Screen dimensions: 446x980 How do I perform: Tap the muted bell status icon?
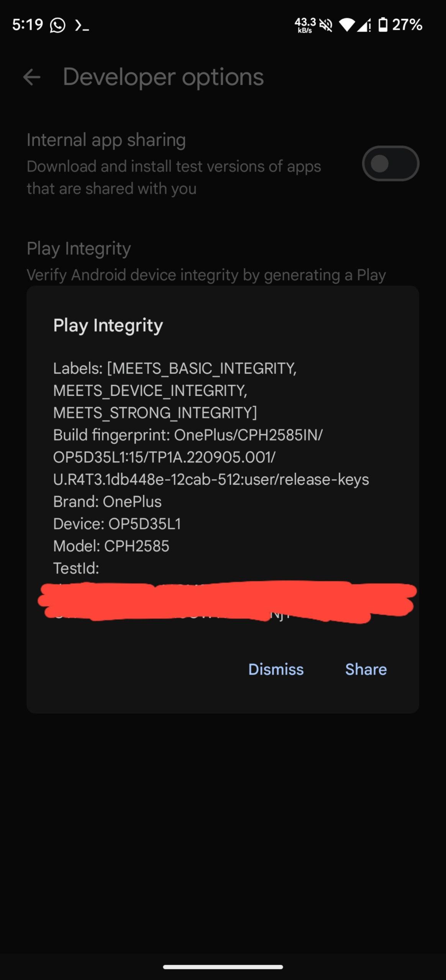326,25
